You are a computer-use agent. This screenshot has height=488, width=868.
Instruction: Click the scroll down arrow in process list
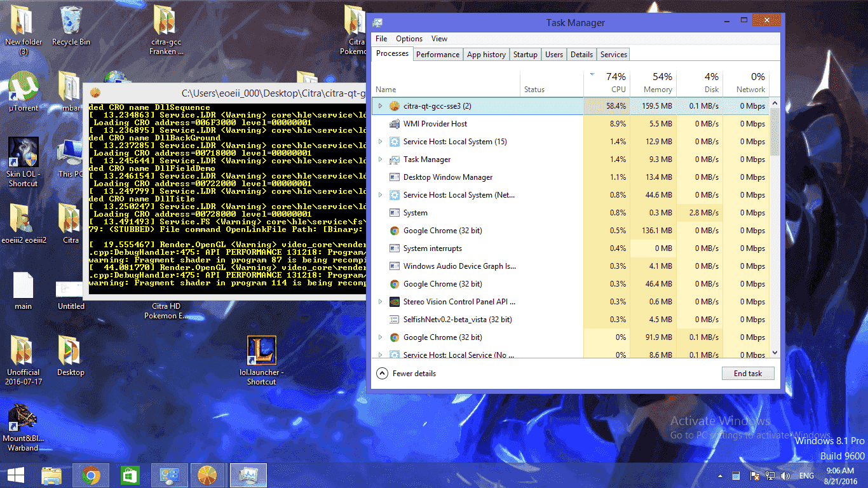coord(775,352)
